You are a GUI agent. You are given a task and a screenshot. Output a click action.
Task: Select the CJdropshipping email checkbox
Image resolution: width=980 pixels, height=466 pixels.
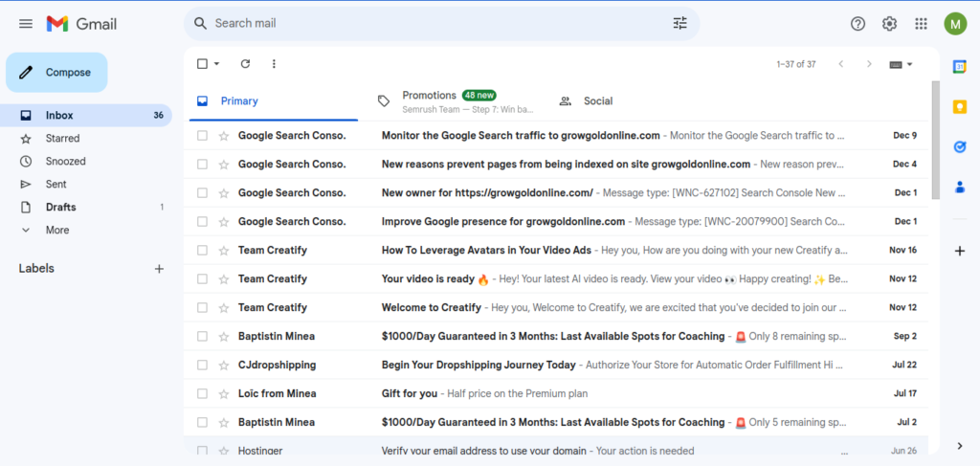click(202, 365)
